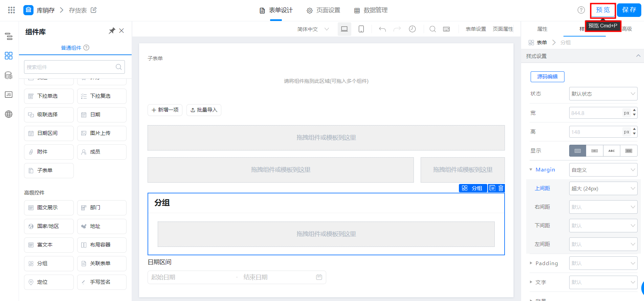Switch to 数据管理 tab
This screenshot has width=644, height=301.
pyautogui.click(x=371, y=10)
